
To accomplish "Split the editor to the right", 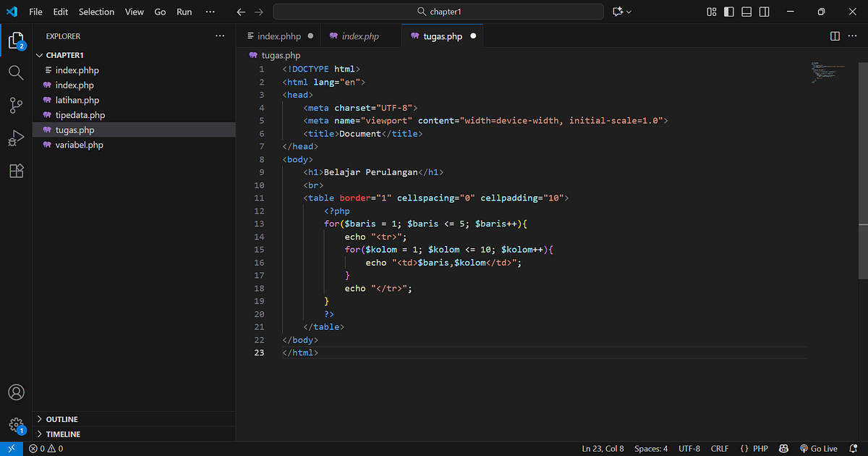I will (835, 35).
